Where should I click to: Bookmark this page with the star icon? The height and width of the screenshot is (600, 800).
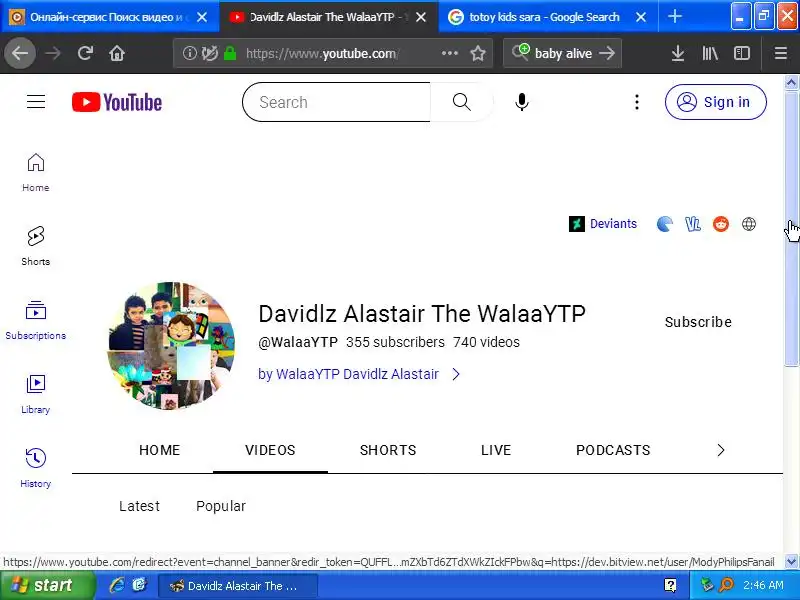coord(478,53)
